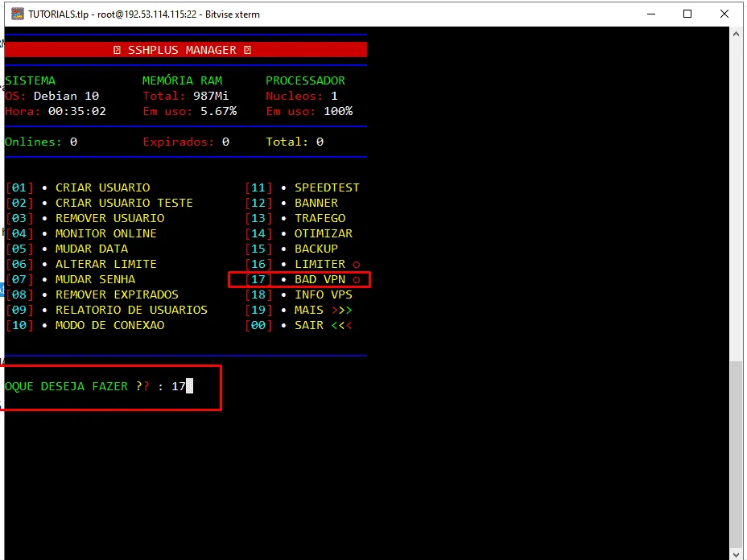The image size is (747, 560).
Task: Click menu entry 04 MONITOR ONLINE
Action: [81, 233]
